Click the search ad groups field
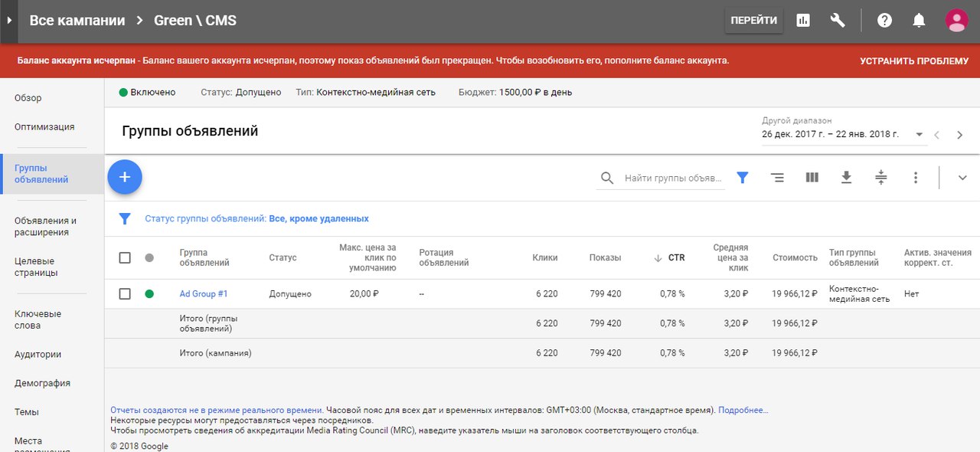 click(x=674, y=178)
